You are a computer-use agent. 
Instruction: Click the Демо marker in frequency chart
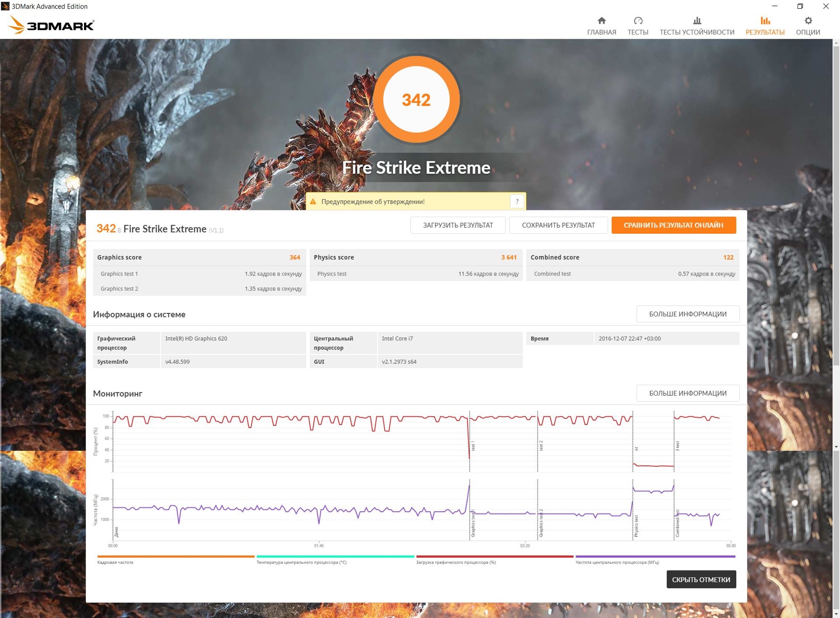116,532
